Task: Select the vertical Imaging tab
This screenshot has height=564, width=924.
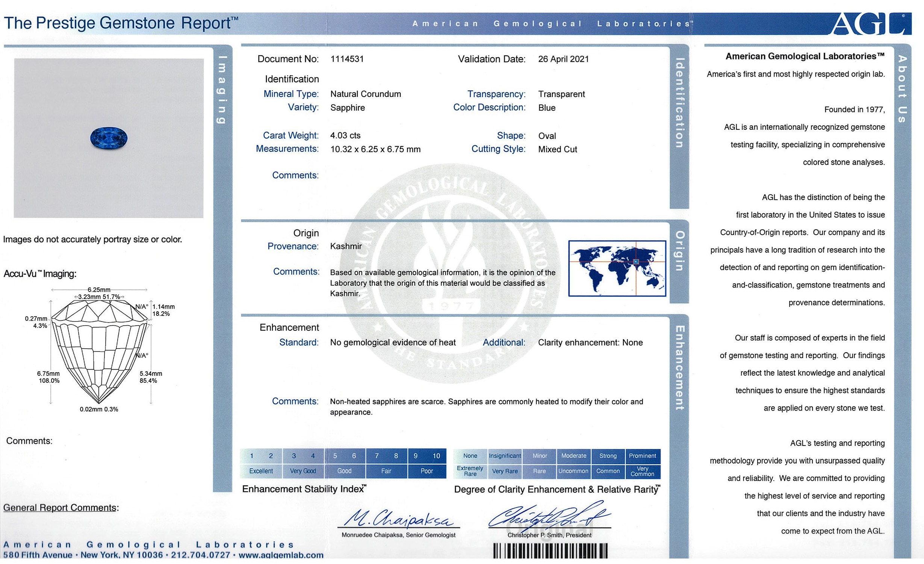Action: click(222, 89)
